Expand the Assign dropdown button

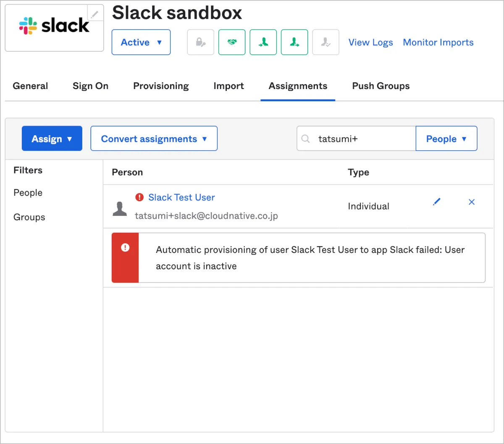[52, 139]
